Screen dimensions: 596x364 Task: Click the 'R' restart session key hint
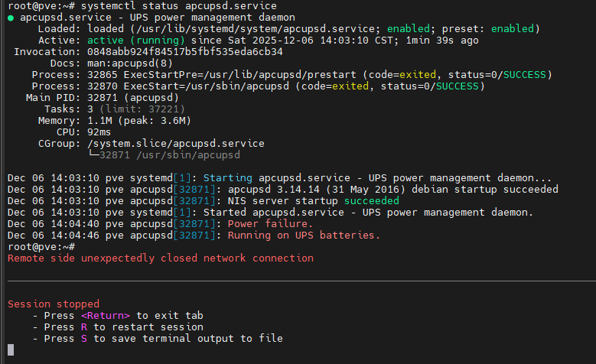point(85,327)
